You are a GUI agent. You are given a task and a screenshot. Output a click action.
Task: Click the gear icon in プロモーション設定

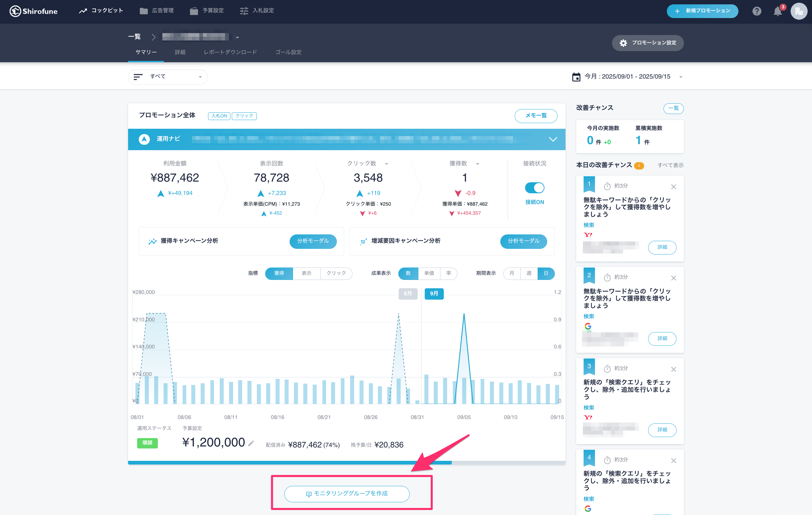click(623, 43)
